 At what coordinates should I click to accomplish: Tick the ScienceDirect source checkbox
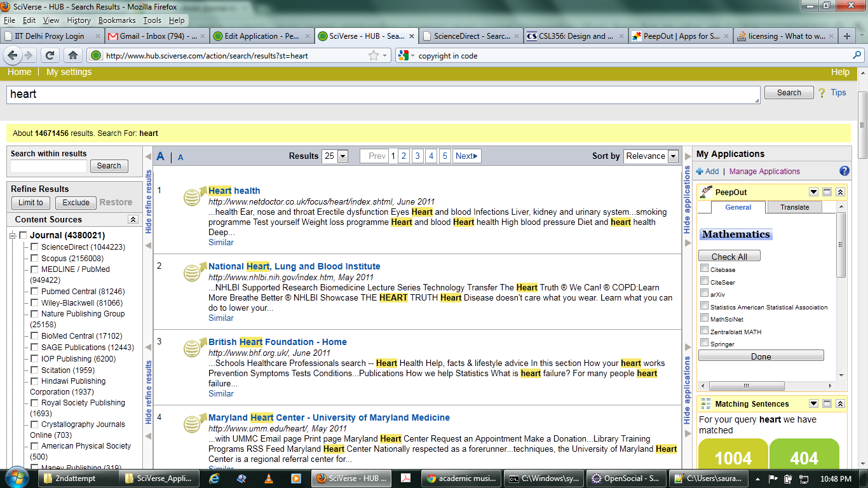coord(34,247)
